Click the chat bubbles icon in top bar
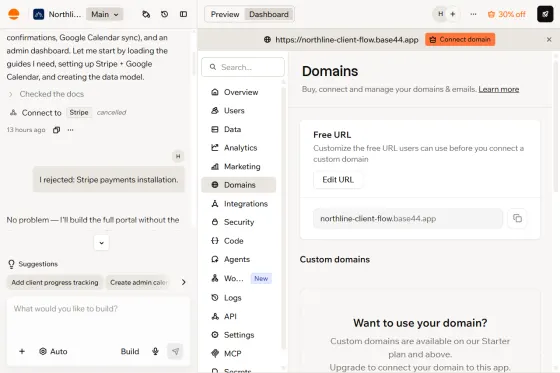The height and width of the screenshot is (373, 560). (x=146, y=14)
